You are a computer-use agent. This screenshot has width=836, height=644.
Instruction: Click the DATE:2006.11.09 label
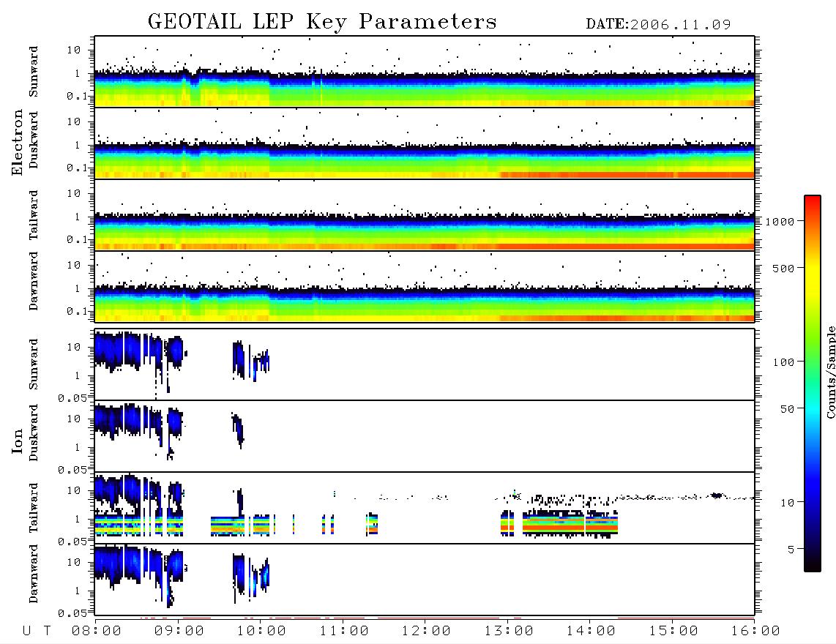658,25
